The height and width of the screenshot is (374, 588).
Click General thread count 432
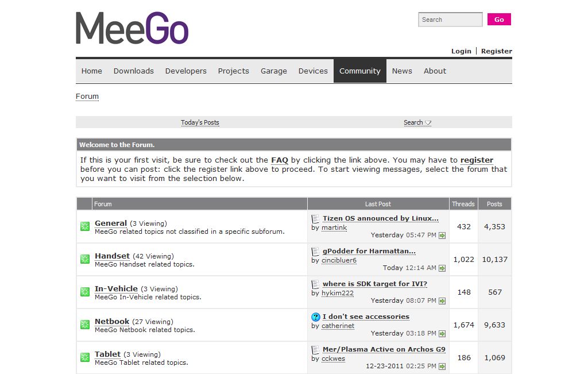pos(463,226)
